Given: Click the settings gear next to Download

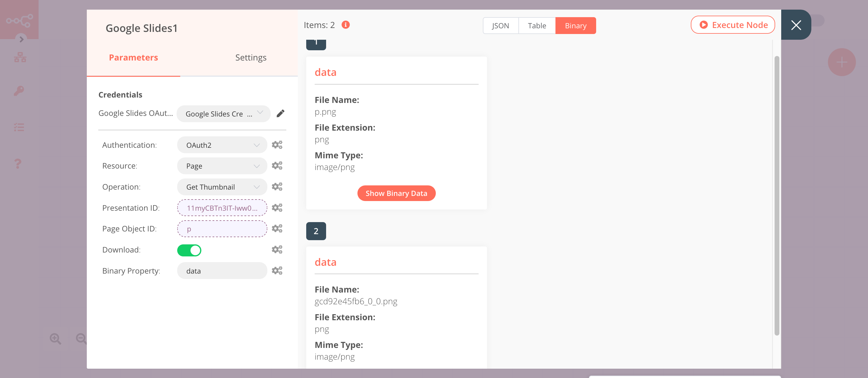Looking at the screenshot, I should (277, 249).
